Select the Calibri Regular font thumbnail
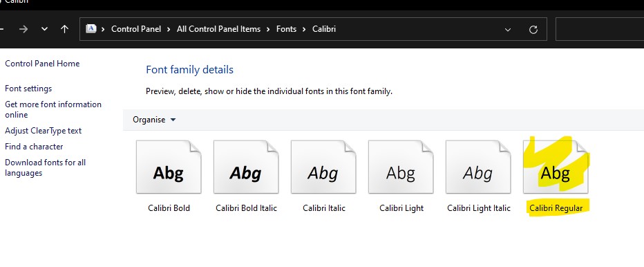Viewport: 644px width, 267px height. tap(556, 167)
